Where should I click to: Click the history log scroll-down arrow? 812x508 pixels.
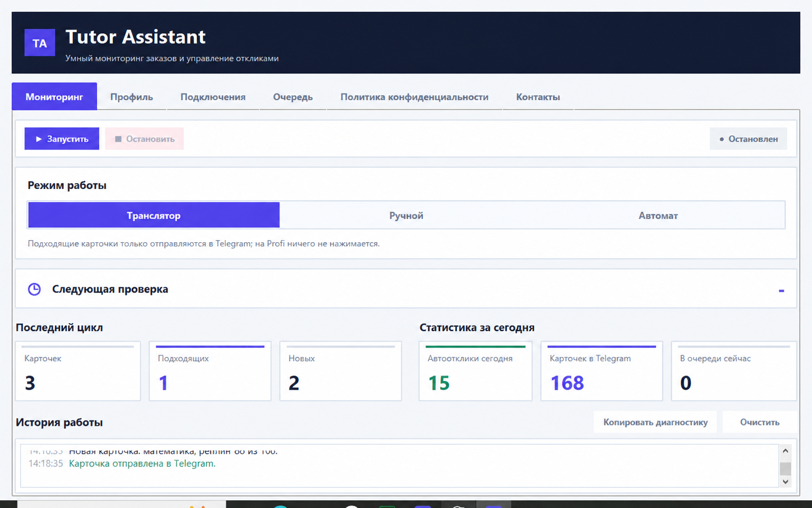click(x=785, y=481)
